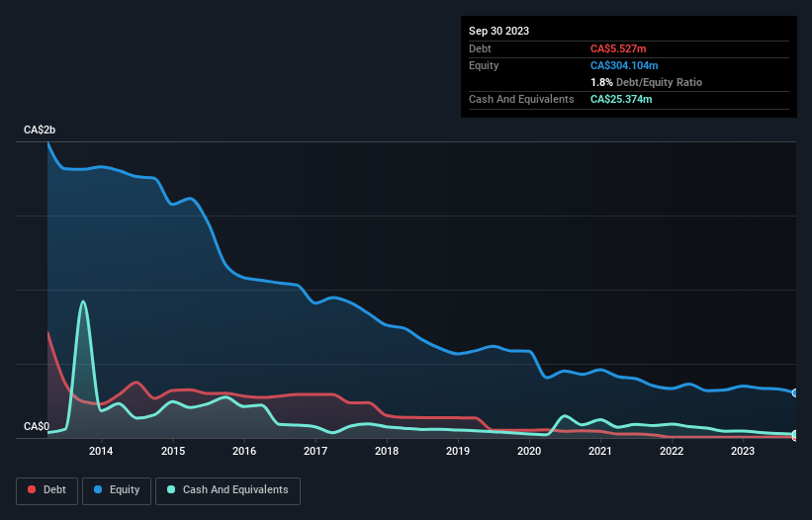Click the blue Equity endpoint marker
Viewport: 812px width, 520px height.
(795, 393)
